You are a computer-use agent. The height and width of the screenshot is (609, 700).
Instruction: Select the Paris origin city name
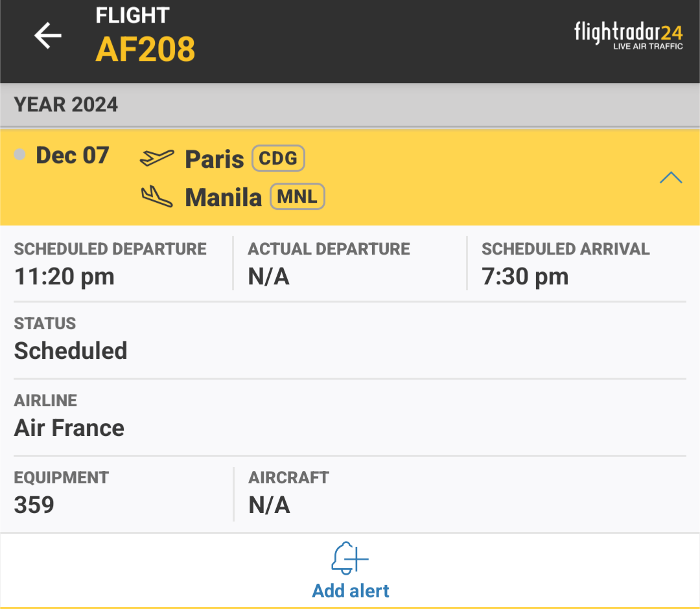point(215,159)
